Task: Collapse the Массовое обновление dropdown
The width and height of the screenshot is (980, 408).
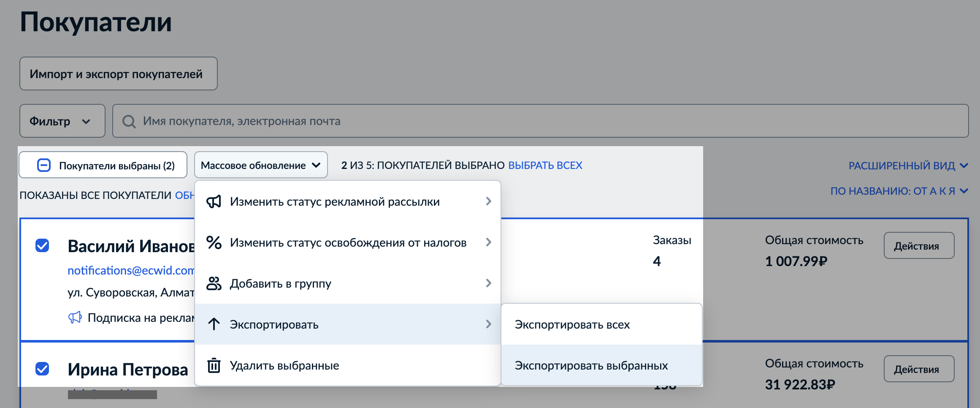Action: [x=261, y=165]
